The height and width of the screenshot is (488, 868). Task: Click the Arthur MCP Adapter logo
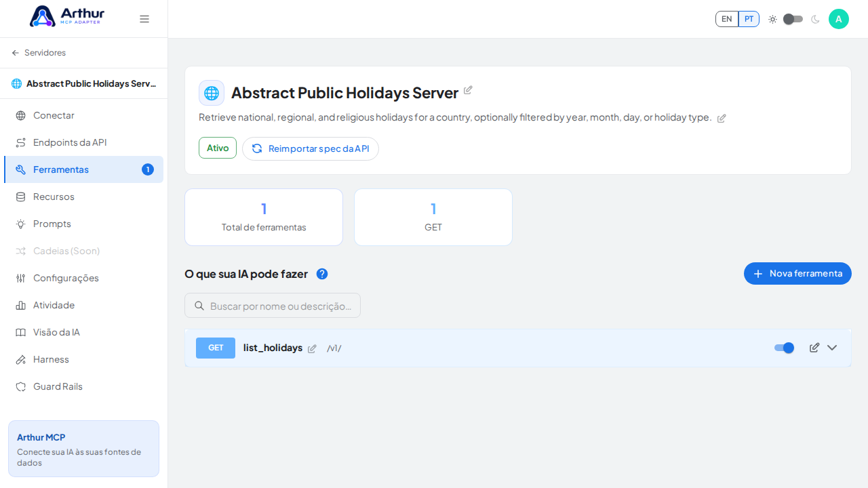(x=67, y=16)
